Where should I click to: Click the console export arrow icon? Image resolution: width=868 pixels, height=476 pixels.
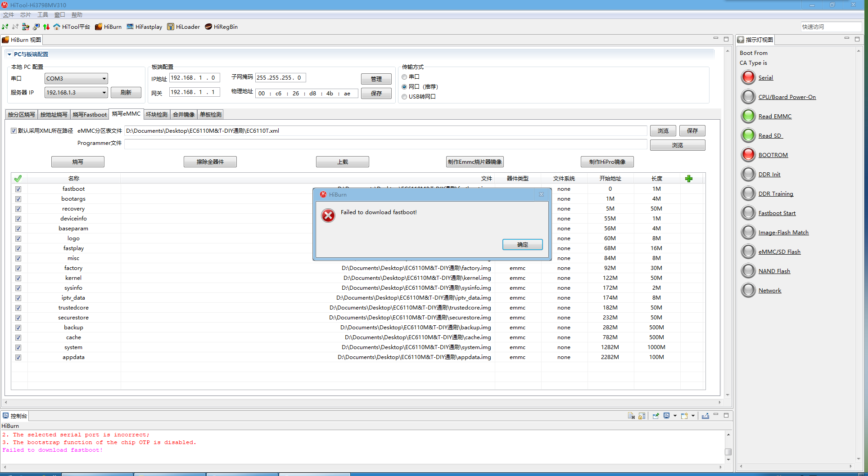(705, 416)
